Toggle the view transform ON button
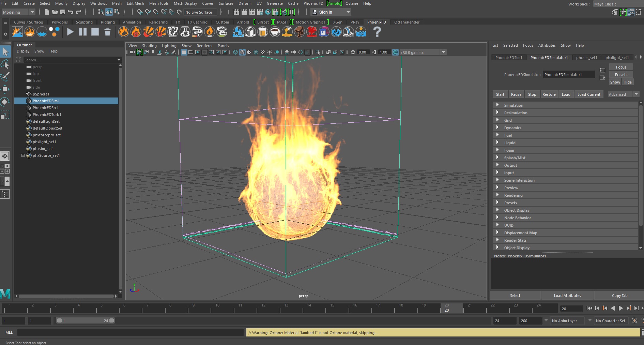Screen dimensions: 644x345 pos(395,52)
